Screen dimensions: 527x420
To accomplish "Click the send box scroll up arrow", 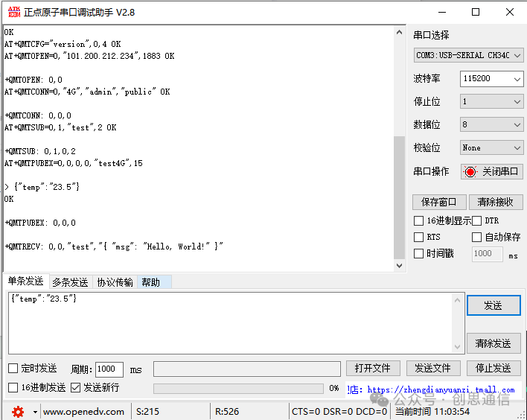I will coord(458,300).
